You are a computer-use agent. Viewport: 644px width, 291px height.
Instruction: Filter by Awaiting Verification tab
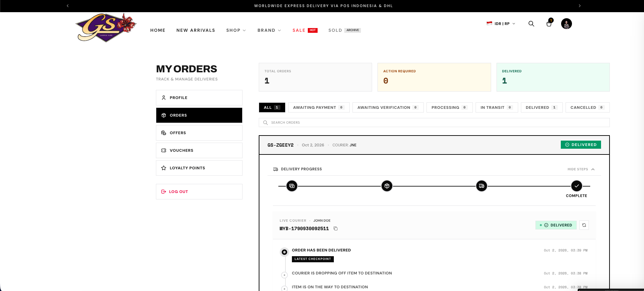click(388, 107)
